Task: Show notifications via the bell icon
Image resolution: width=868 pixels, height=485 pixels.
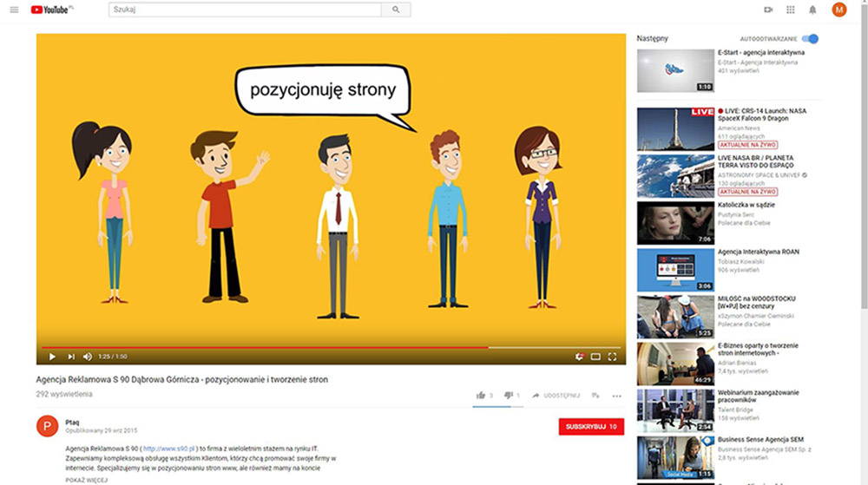Action: (813, 10)
